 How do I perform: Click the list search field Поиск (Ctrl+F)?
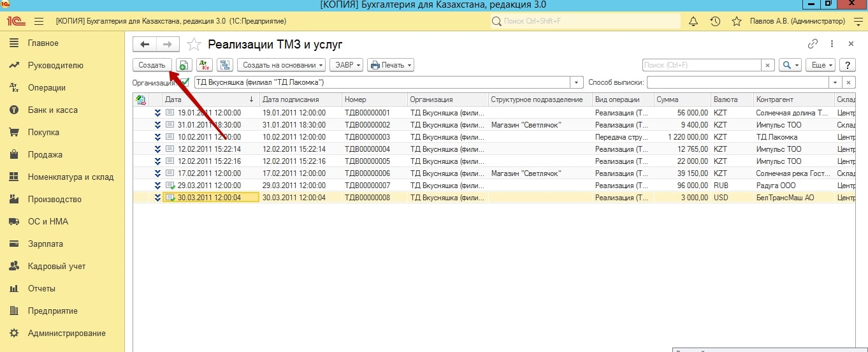701,65
